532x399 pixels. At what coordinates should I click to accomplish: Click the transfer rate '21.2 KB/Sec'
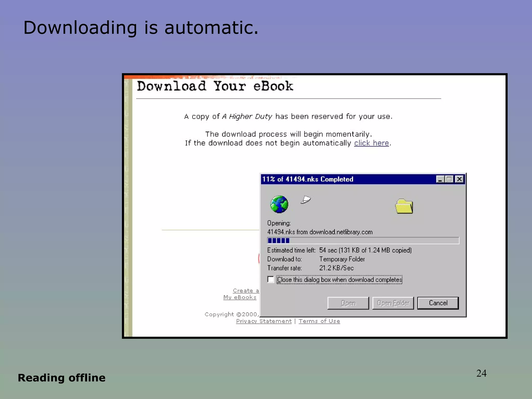336,268
